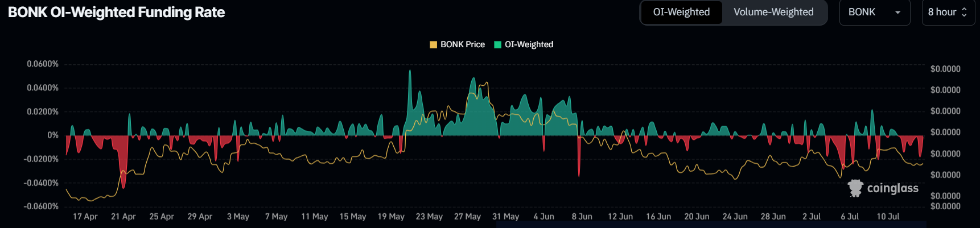Click the 0.0400% y-axis label
980x228 pixels.
pos(43,88)
